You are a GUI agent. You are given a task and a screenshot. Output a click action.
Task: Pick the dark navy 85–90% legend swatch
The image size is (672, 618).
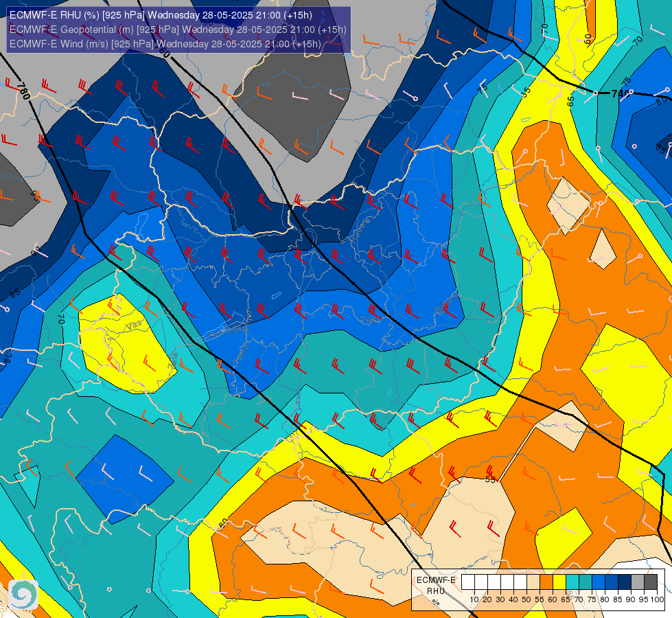click(625, 582)
